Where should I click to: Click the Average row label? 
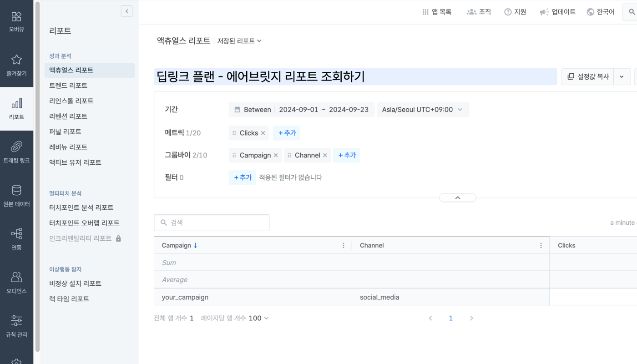point(174,280)
